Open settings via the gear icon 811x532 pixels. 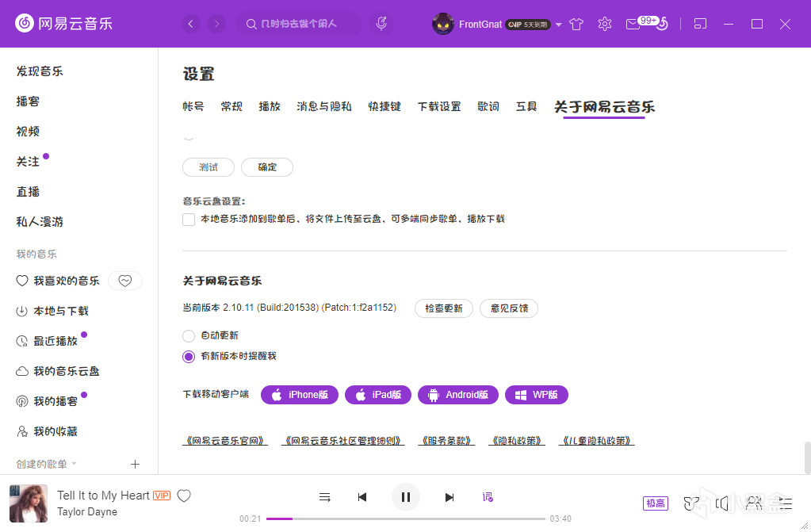(605, 24)
